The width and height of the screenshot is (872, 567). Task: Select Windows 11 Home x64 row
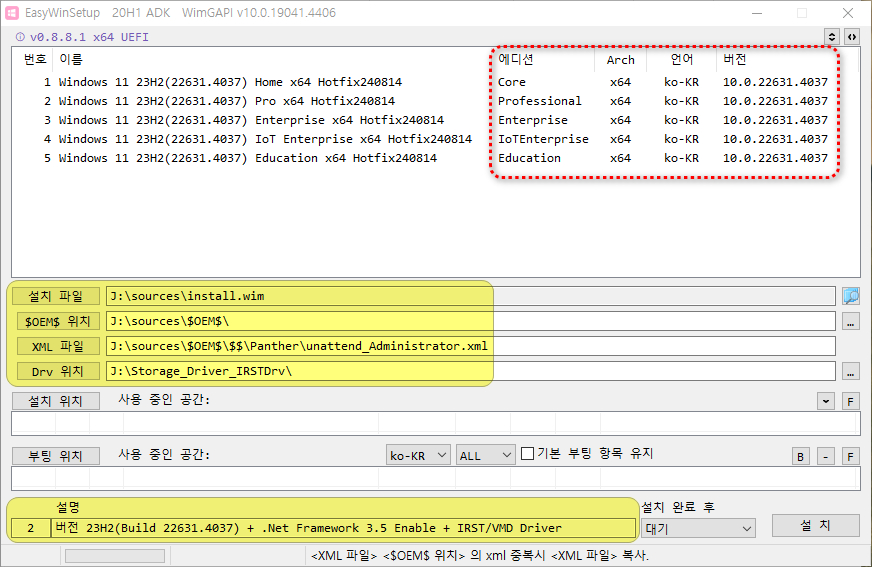[x=435, y=82]
